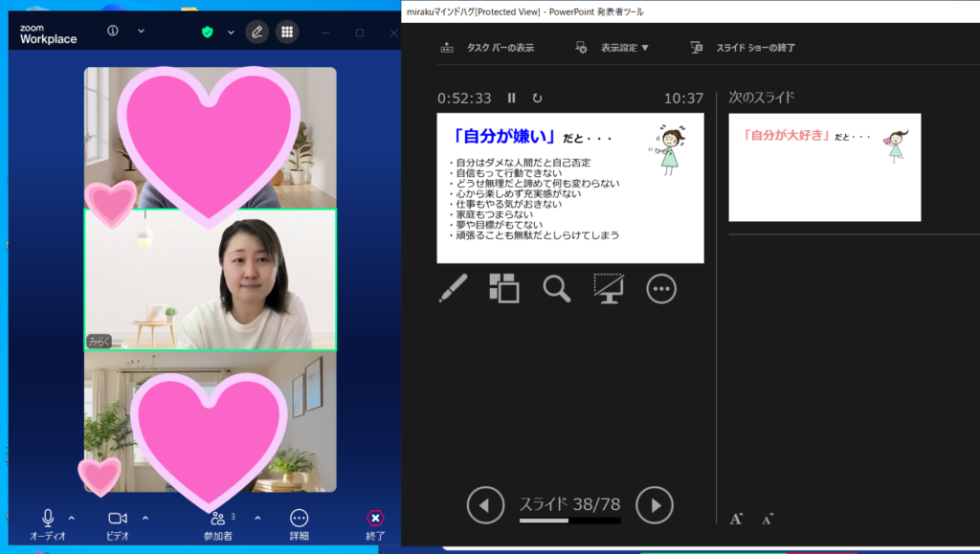Toggle the microphone with the オーディオ button
980x554 pixels.
pyautogui.click(x=47, y=523)
